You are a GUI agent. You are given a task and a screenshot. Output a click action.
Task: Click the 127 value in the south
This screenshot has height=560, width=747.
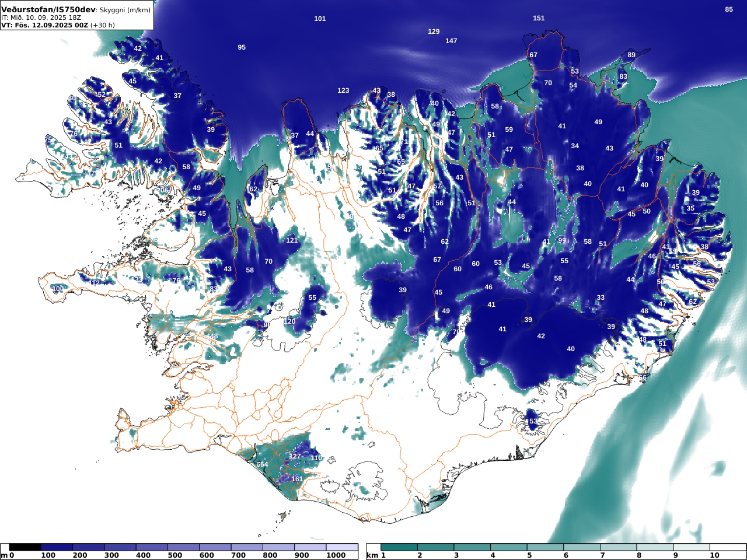click(295, 456)
